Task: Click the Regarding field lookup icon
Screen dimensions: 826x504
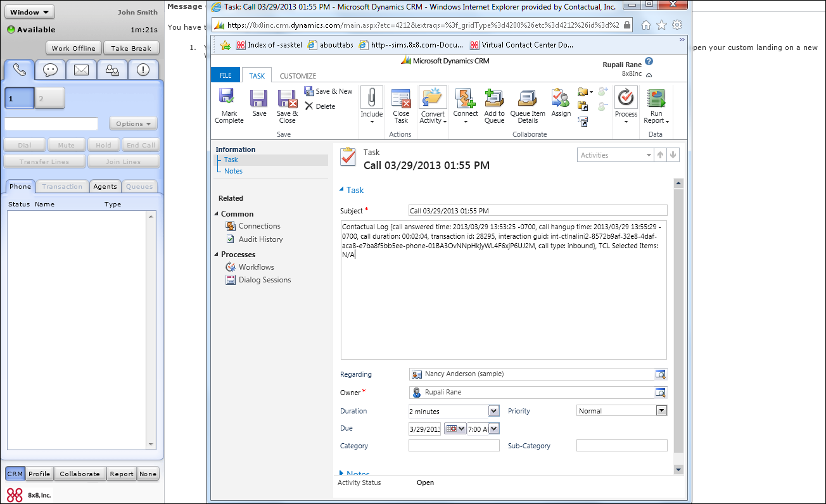Action: 661,374
